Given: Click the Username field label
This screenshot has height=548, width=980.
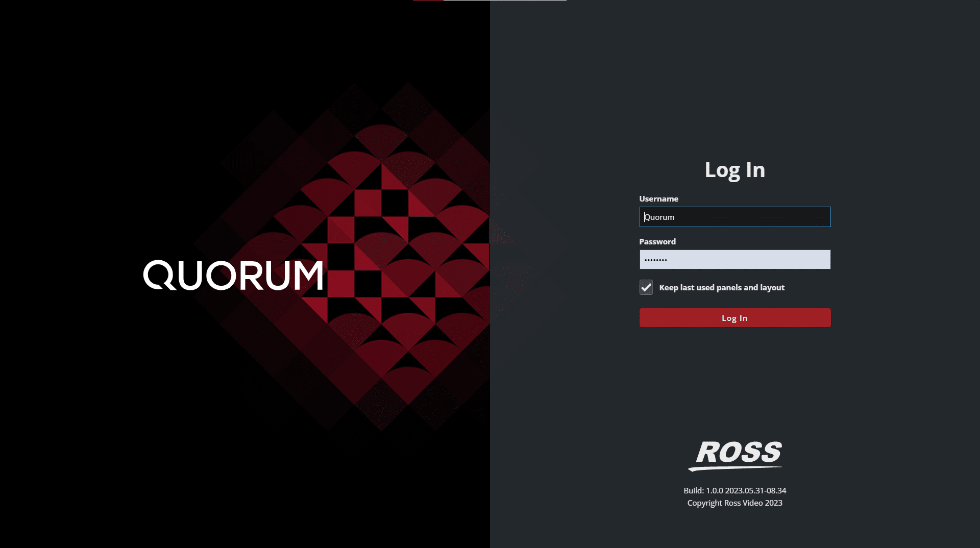Looking at the screenshot, I should click(659, 198).
